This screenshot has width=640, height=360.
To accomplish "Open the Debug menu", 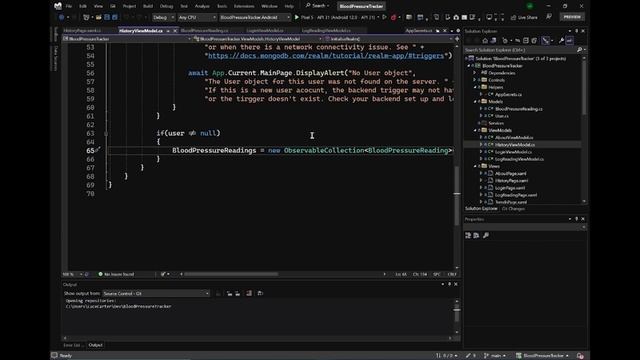I will click(x=166, y=6).
